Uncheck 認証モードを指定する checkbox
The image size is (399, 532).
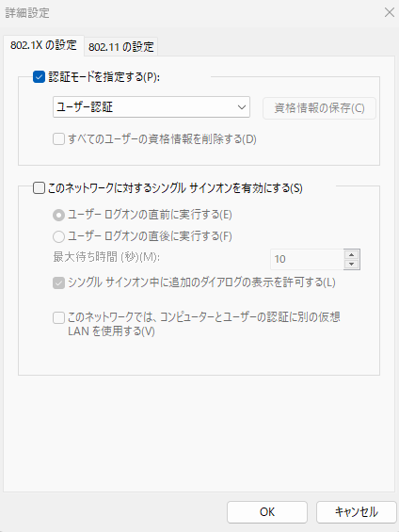(x=39, y=76)
